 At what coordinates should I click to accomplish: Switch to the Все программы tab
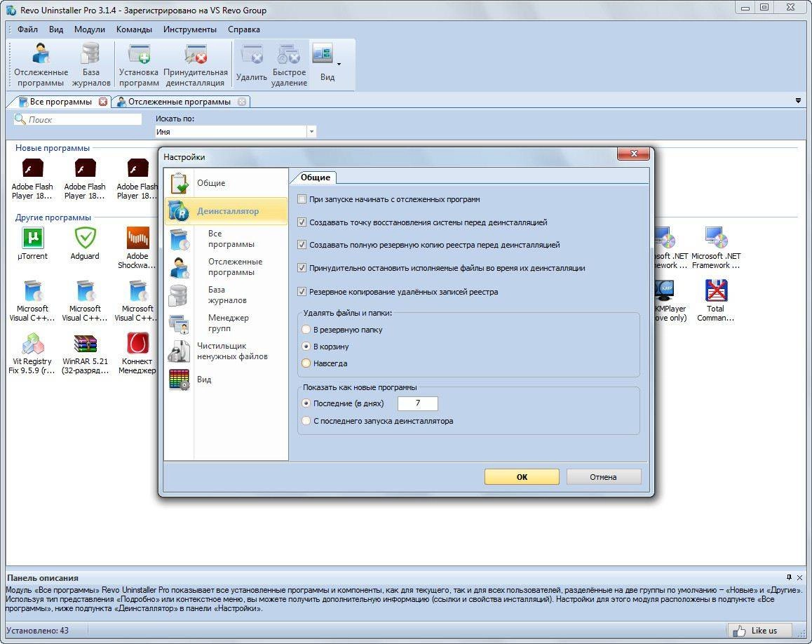[60, 102]
